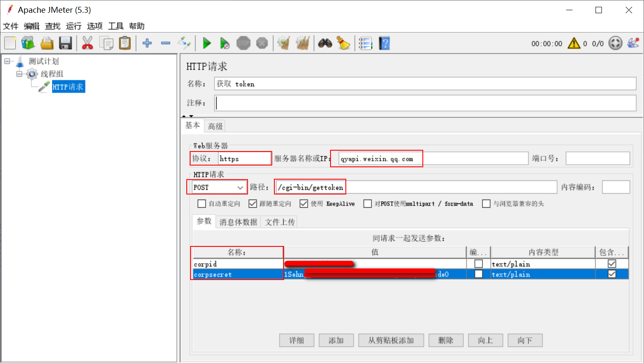Toggle the 使用 KeepAlive checkbox
Image resolution: width=644 pixels, height=363 pixels.
point(304,204)
